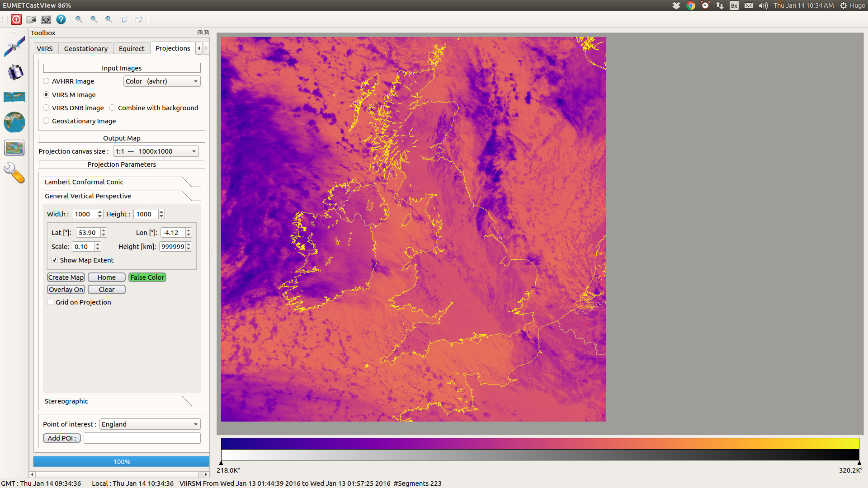
Task: Click the right 320.2K range marker
Action: [x=859, y=463]
